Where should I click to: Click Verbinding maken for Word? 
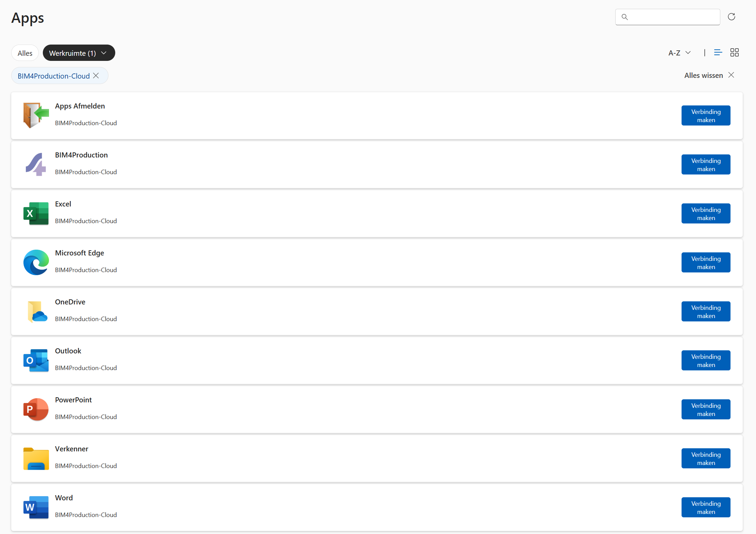click(x=706, y=507)
